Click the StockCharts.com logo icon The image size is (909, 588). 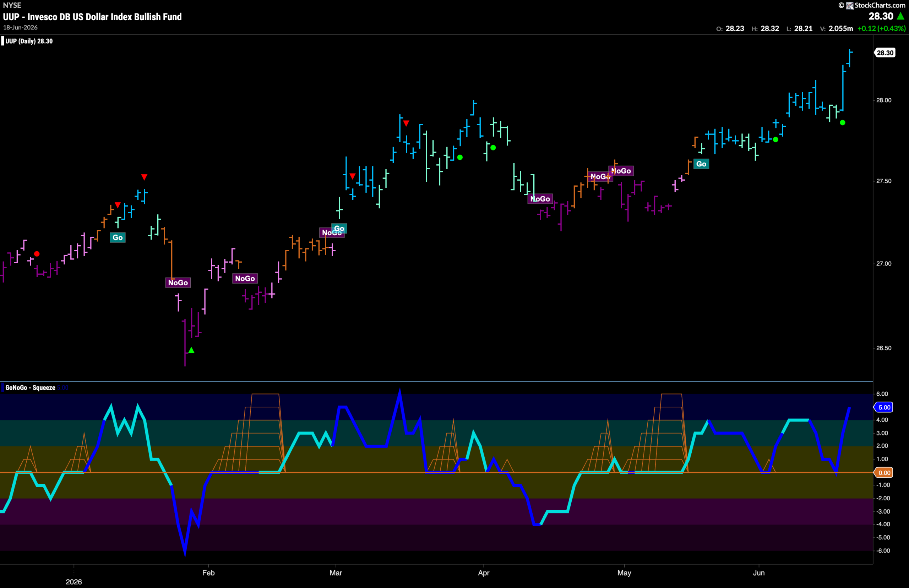point(850,5)
